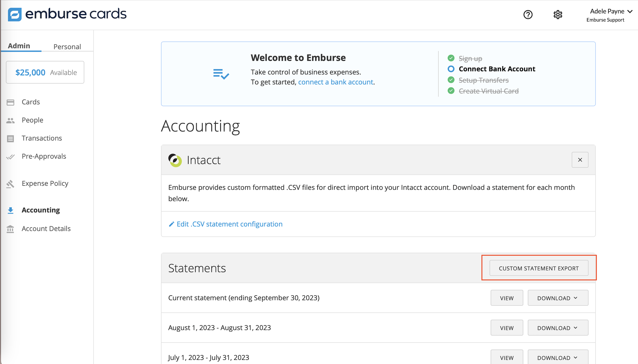The height and width of the screenshot is (364, 638).
Task: Click the Accounting download arrow icon
Action: click(x=11, y=210)
